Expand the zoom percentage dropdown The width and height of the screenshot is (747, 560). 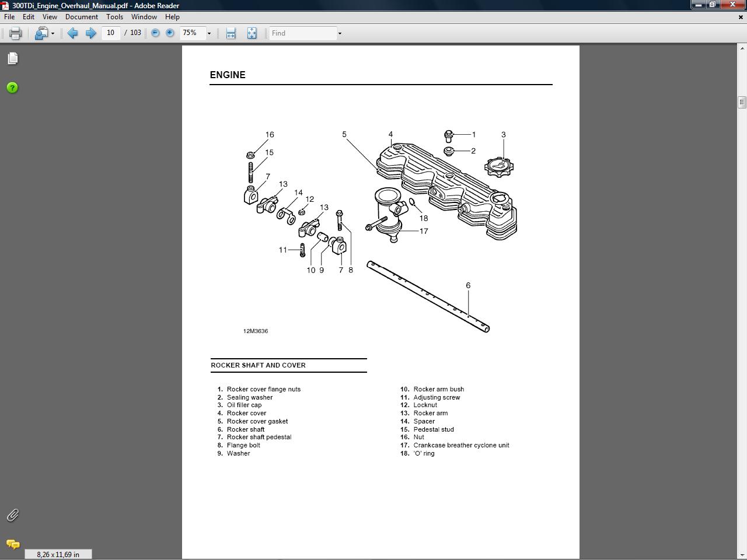pyautogui.click(x=209, y=33)
